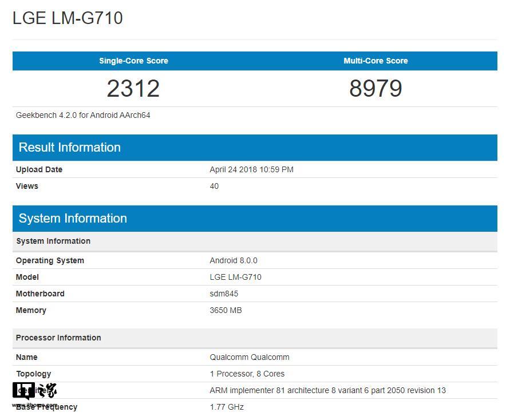Select the Android 8.0.0 value
This screenshot has width=510, height=420.
pos(234,260)
